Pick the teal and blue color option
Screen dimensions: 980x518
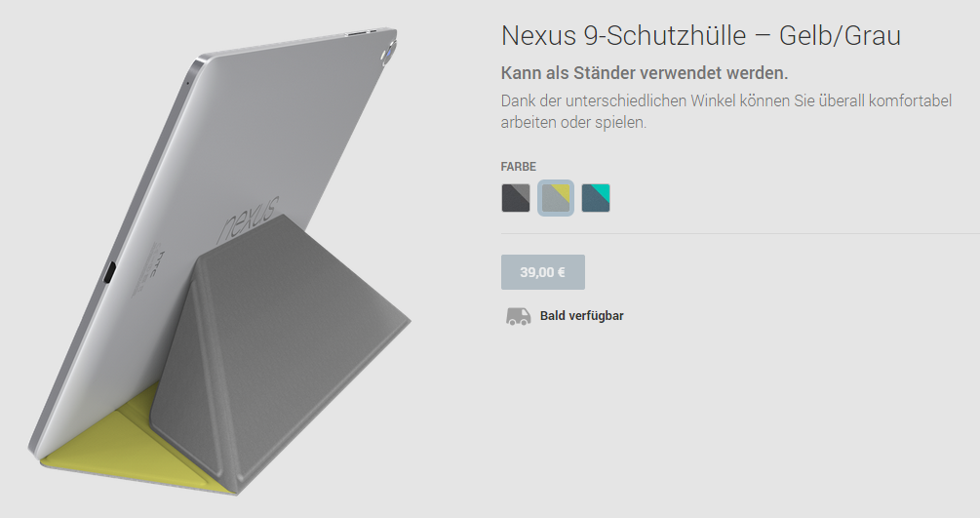596,198
